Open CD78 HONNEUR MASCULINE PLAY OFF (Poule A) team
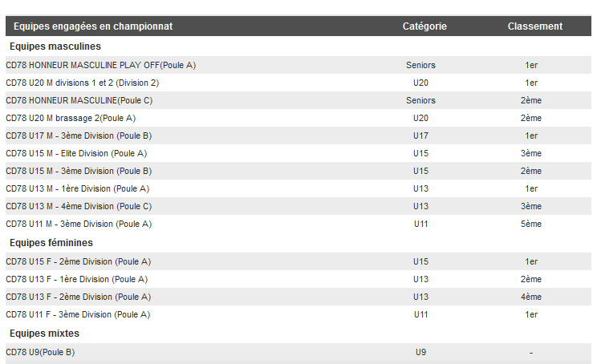Viewport: 593px width, 364px height. tap(100, 65)
